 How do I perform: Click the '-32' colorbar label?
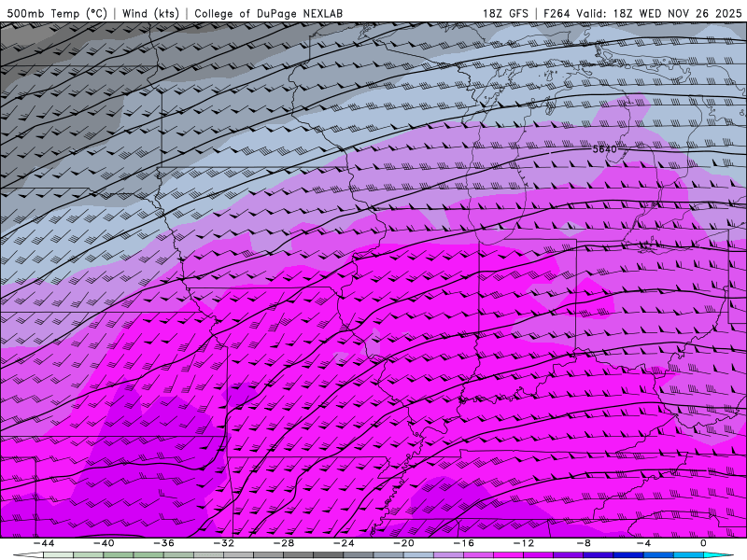224,543
